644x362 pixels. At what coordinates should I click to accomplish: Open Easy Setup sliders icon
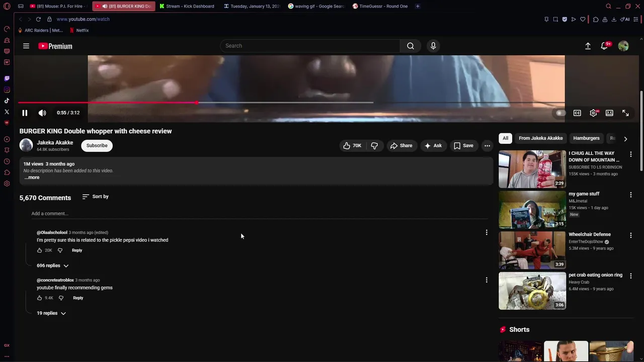636,19
